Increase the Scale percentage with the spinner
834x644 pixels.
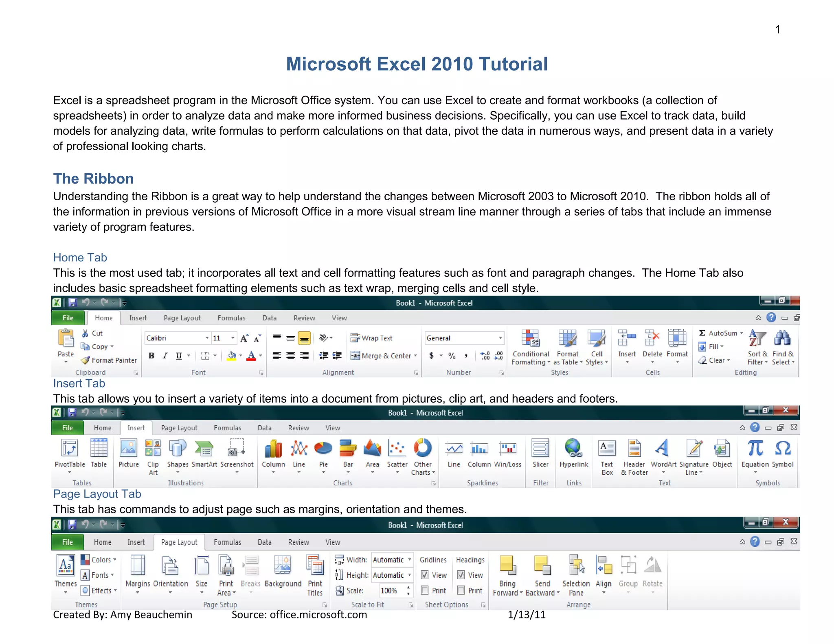408,587
